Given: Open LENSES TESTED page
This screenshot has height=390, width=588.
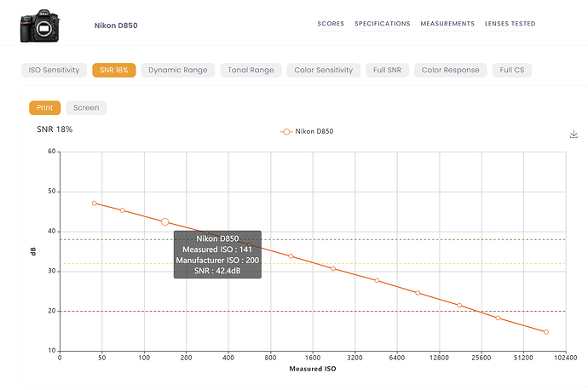Looking at the screenshot, I should pyautogui.click(x=510, y=24).
